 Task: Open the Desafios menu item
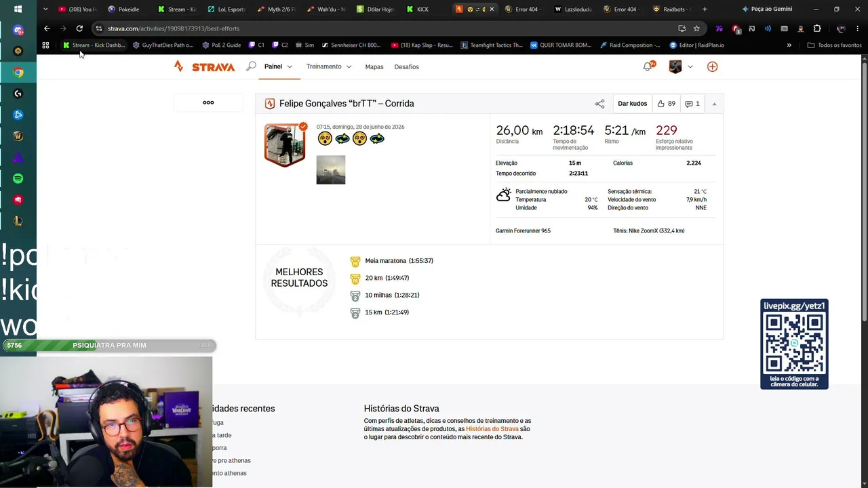pos(407,67)
